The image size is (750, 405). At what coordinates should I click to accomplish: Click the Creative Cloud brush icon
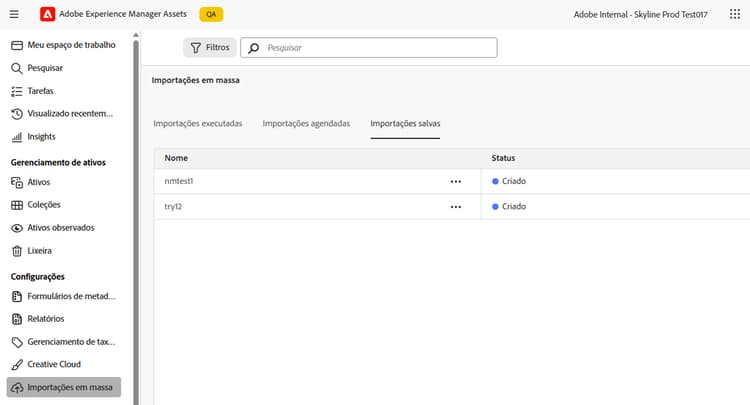pos(17,365)
